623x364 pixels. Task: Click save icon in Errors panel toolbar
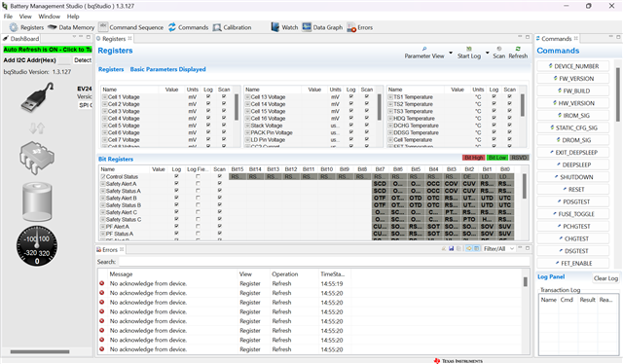(x=452, y=249)
